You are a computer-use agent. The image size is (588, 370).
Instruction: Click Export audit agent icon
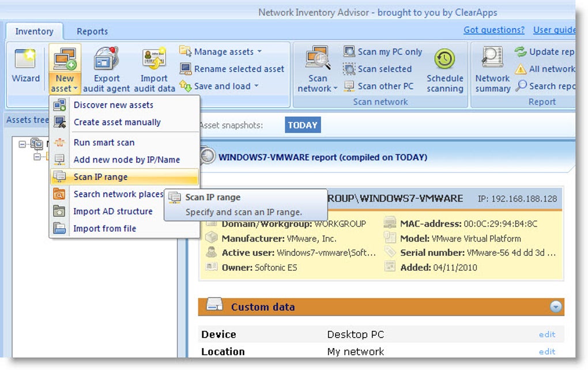tap(107, 58)
